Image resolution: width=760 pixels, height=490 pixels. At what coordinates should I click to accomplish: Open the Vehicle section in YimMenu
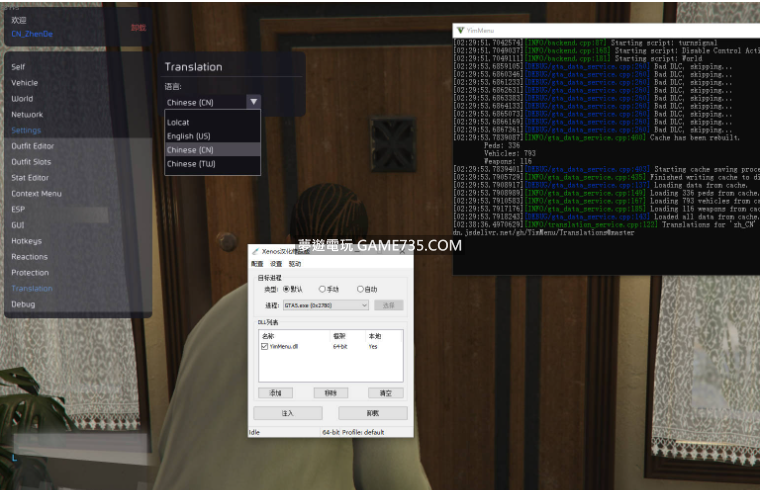click(x=24, y=83)
